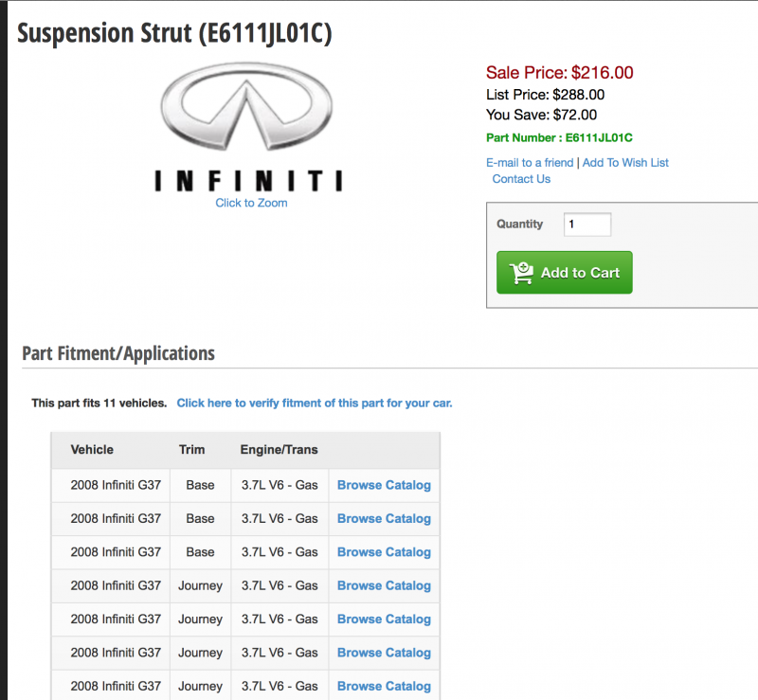
Task: Select the Sale Price: $216.00 text
Action: (559, 73)
